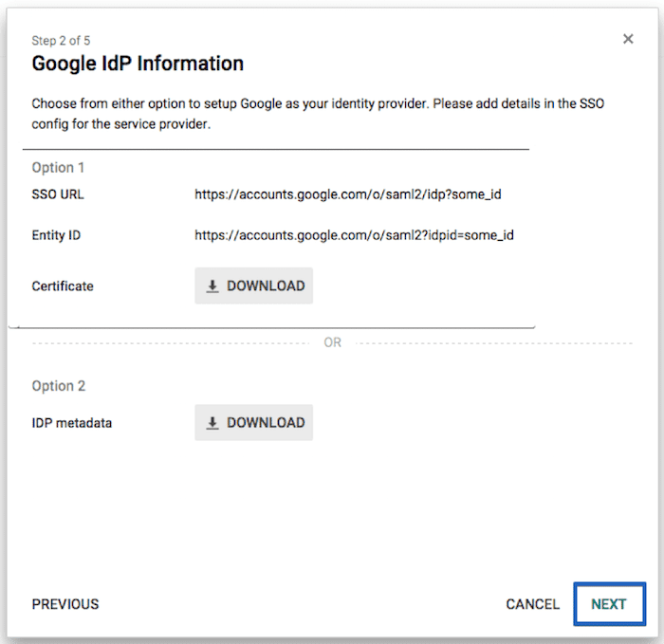Click the SSO URL label
Screen dimensions: 664x644
click(x=58, y=194)
